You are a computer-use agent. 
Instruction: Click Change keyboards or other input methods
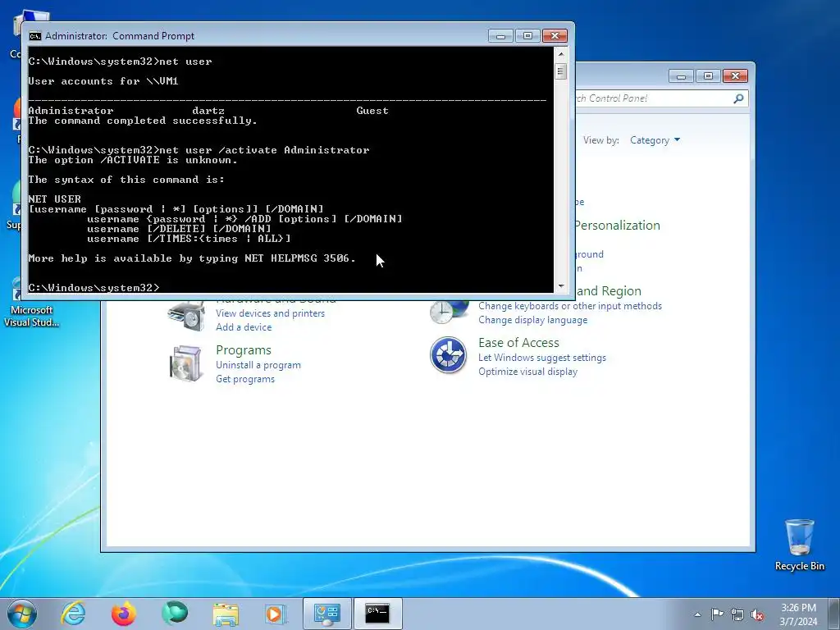coord(570,306)
